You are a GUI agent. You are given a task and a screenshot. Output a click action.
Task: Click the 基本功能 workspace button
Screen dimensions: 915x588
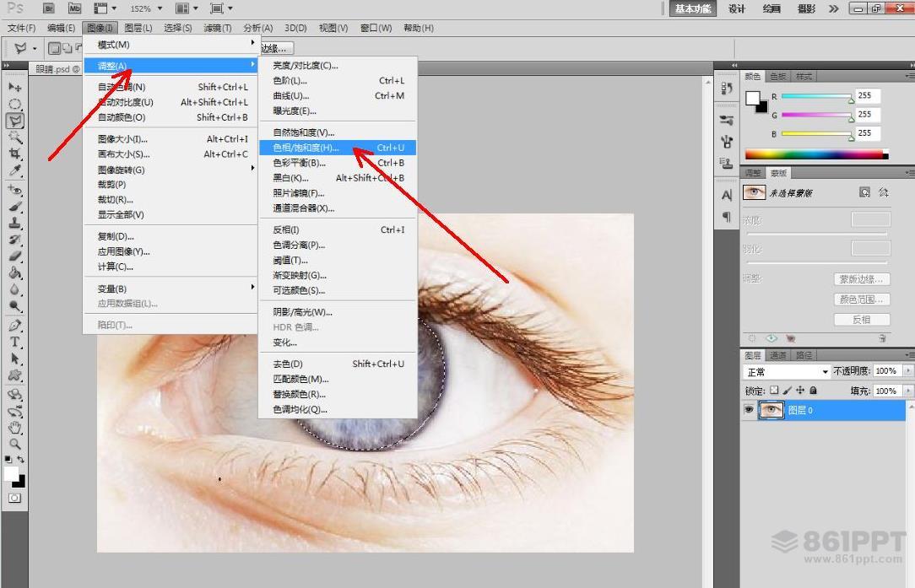[x=693, y=8]
